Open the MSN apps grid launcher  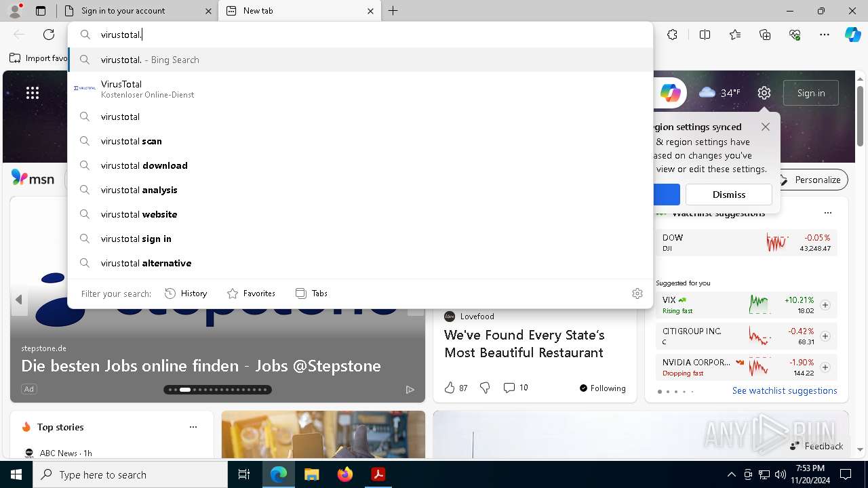(x=33, y=93)
